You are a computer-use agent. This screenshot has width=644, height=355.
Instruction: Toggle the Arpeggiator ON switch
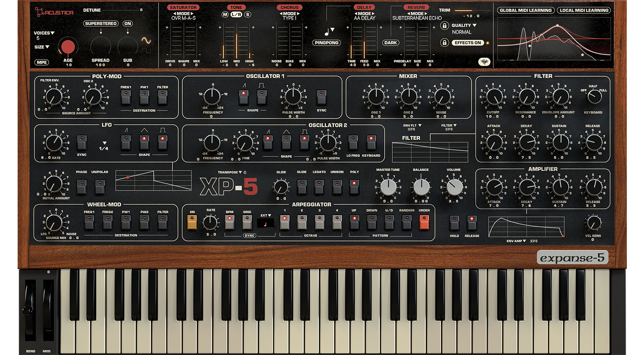pyautogui.click(x=192, y=223)
